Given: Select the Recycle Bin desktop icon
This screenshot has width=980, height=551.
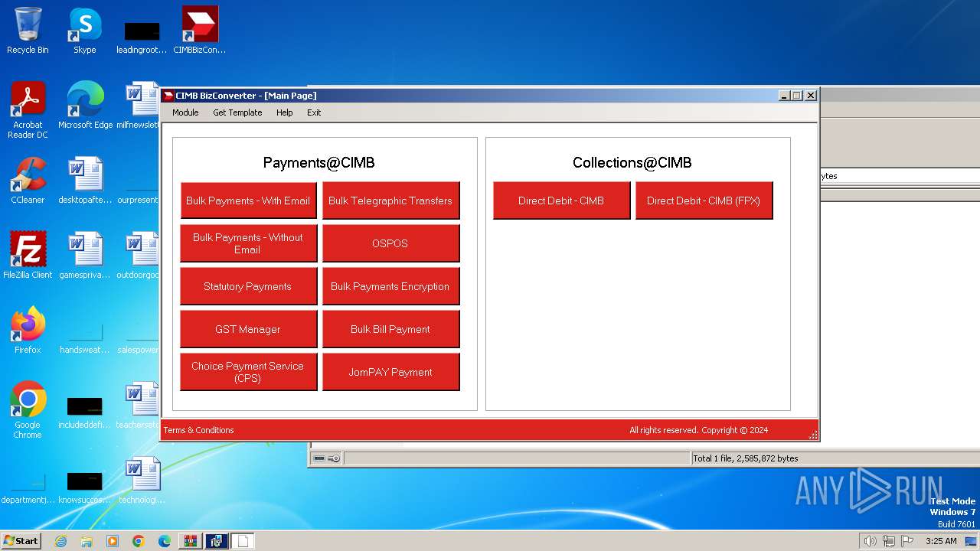Looking at the screenshot, I should click(x=28, y=31).
